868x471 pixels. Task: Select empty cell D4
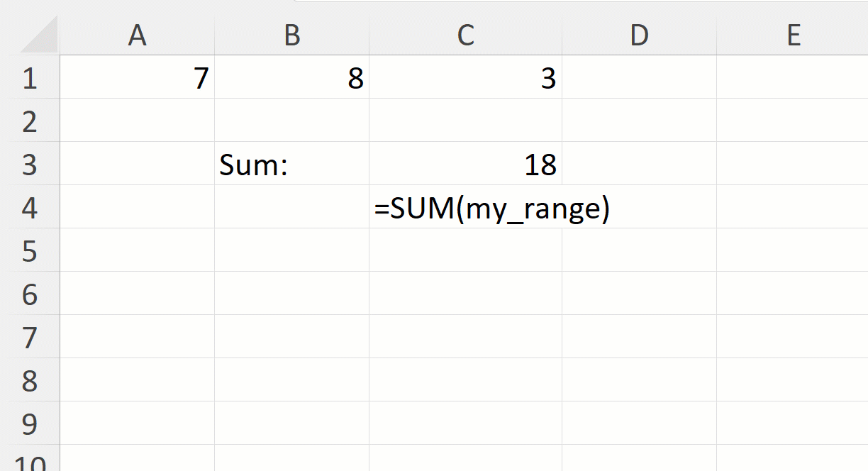(639, 208)
